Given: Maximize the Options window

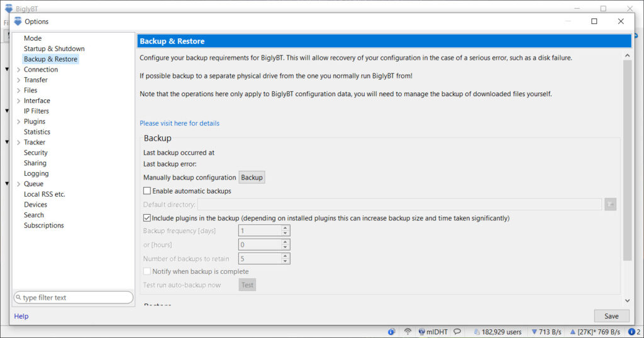Looking at the screenshot, I should click(x=594, y=21).
